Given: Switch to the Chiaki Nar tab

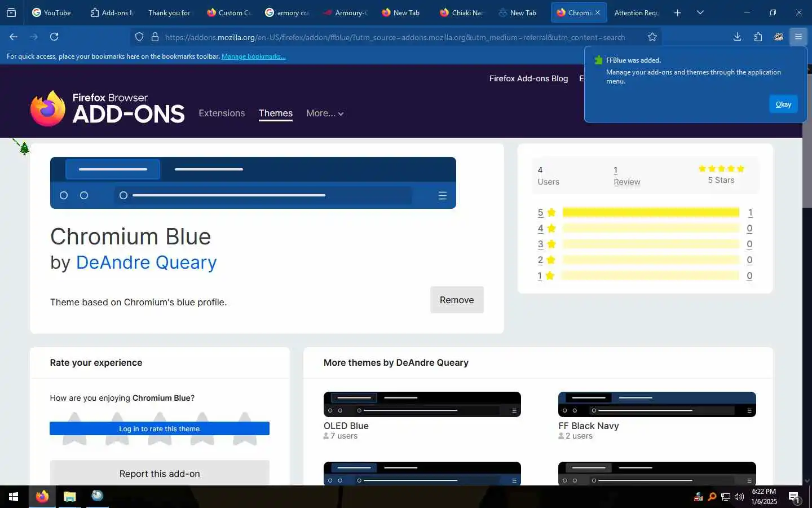Looking at the screenshot, I should tap(462, 12).
